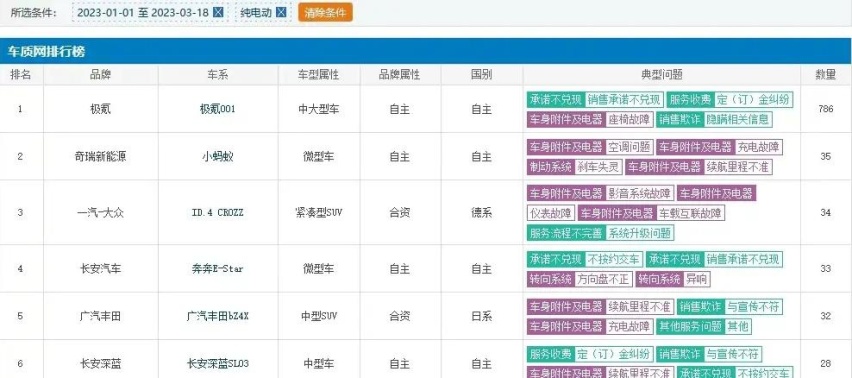Click the 中型车 cell
852x378 pixels.
point(319,363)
